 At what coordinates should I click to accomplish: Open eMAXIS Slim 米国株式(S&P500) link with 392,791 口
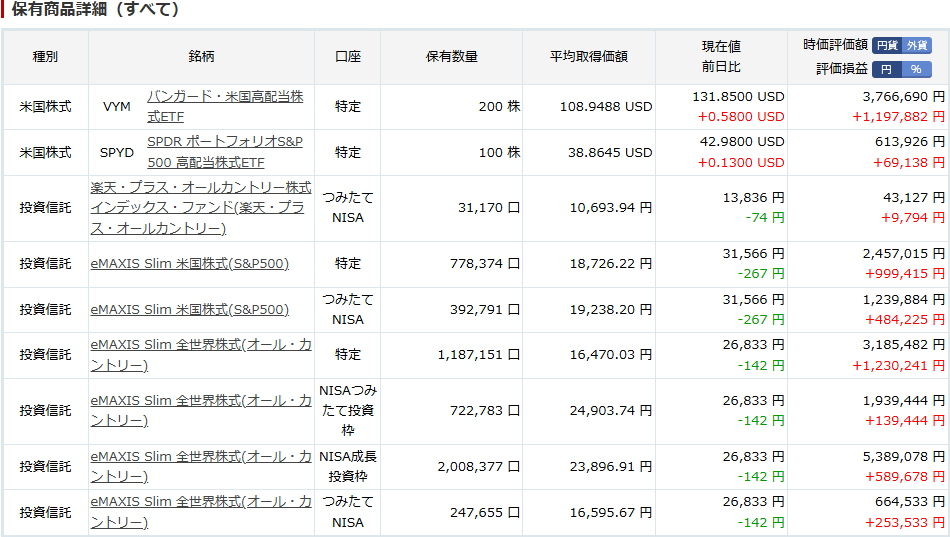[190, 310]
